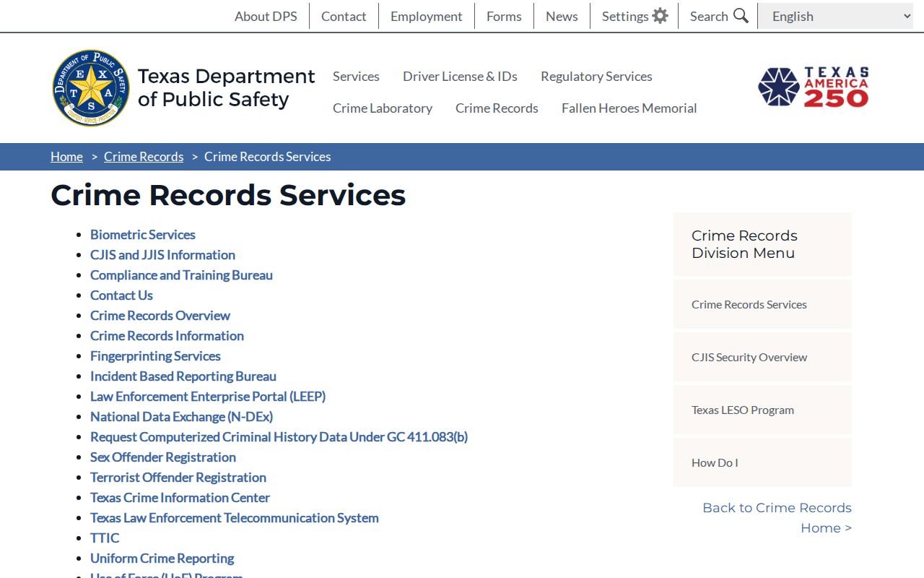924x578 pixels.
Task: Open the Crime Laboratory menu
Action: (x=383, y=108)
